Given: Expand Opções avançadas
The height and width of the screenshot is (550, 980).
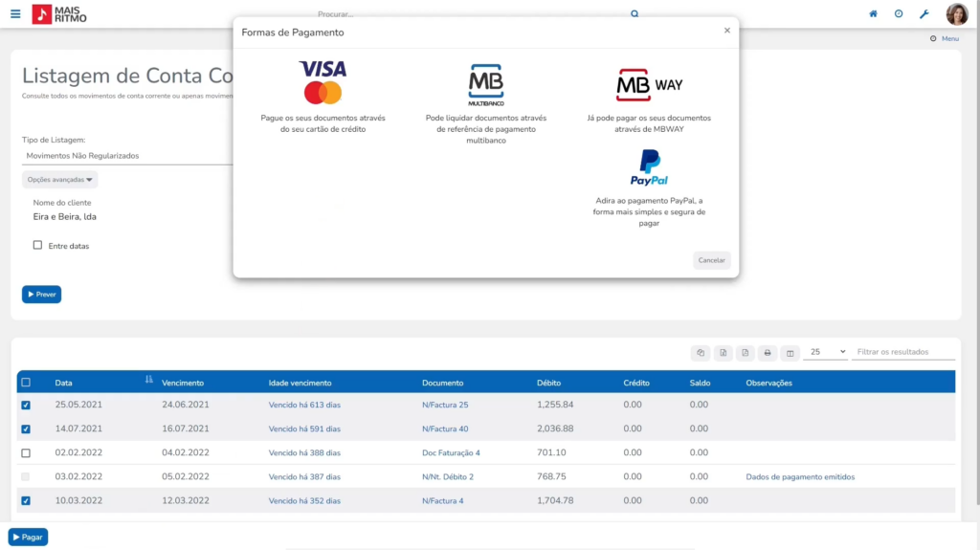Looking at the screenshot, I should point(60,180).
